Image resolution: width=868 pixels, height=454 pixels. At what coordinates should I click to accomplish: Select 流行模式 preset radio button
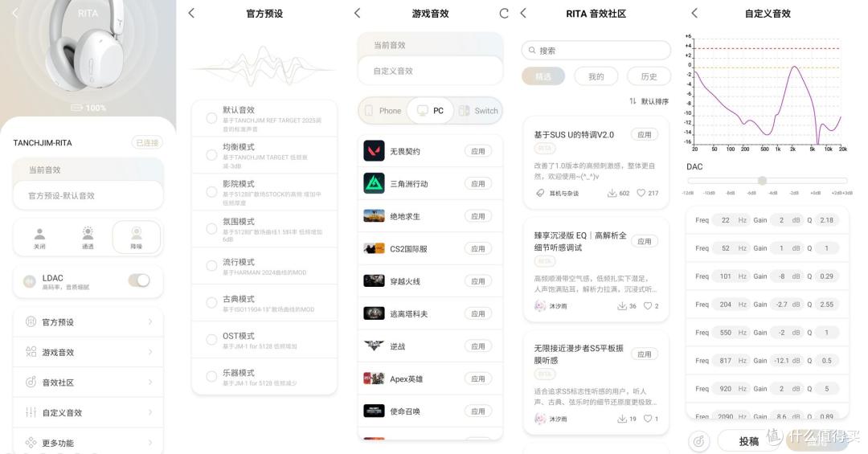pos(211,266)
